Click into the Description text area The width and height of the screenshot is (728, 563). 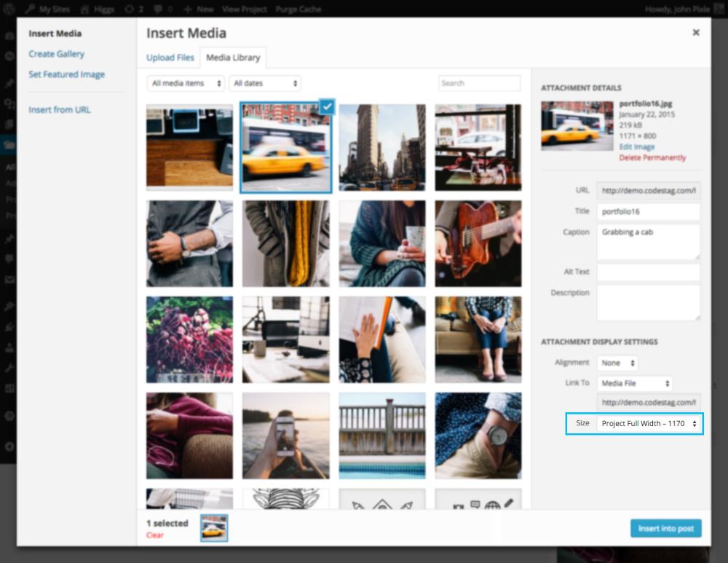(x=648, y=302)
